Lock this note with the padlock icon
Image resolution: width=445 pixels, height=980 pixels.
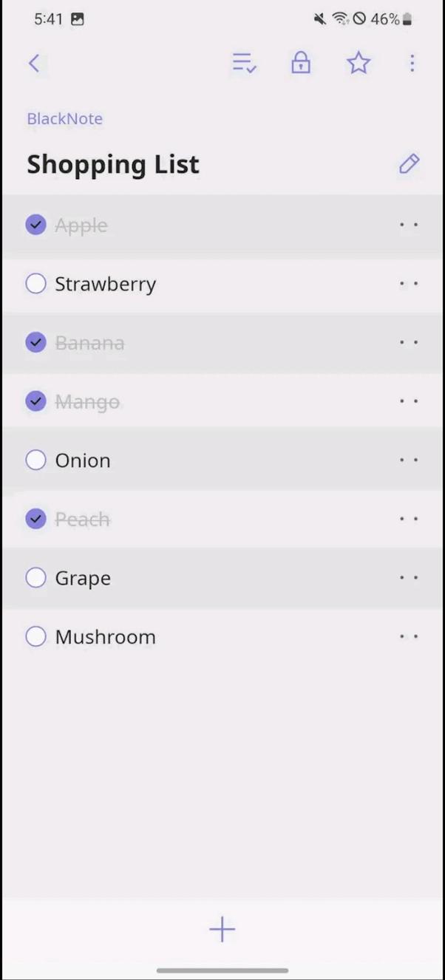pyautogui.click(x=301, y=63)
